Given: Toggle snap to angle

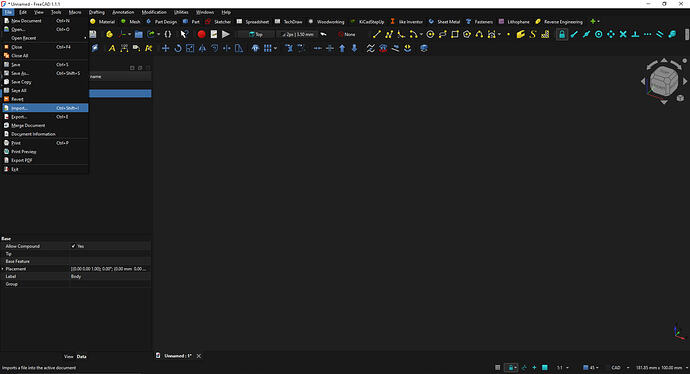Looking at the screenshot, I should point(611,34).
